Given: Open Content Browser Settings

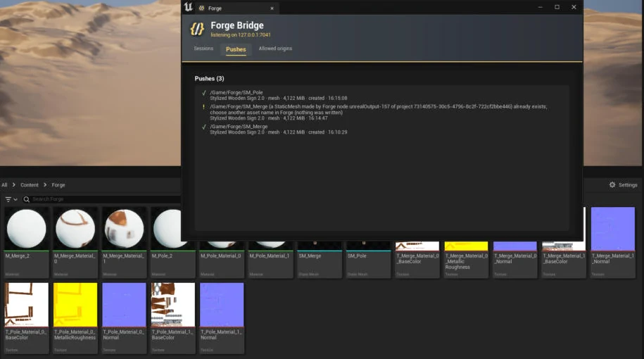Looking at the screenshot, I should point(624,185).
